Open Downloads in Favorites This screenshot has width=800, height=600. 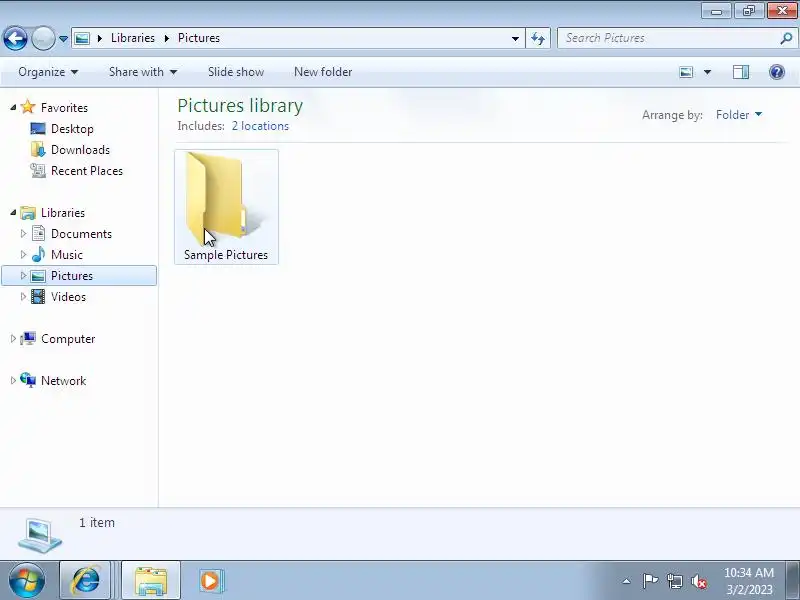coord(80,150)
